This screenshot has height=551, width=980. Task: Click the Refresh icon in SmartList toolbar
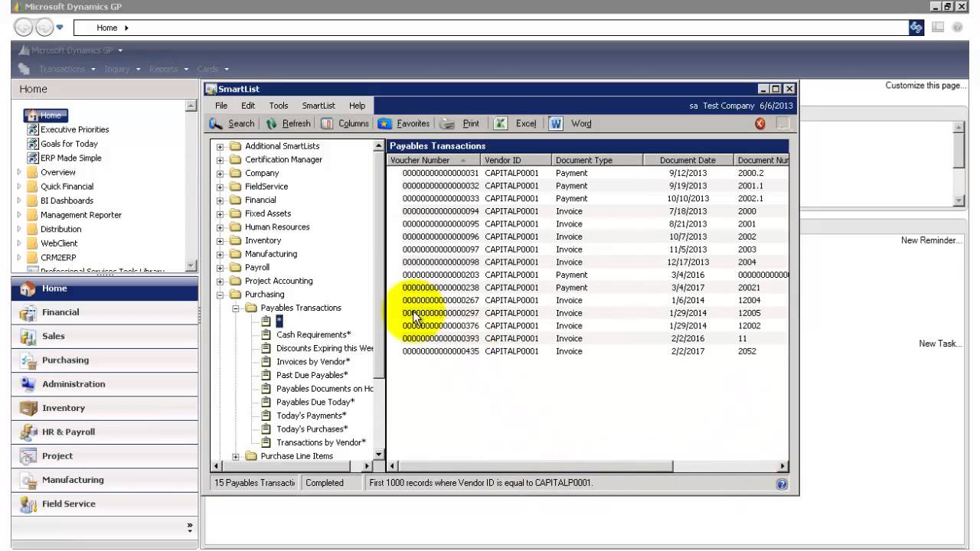[271, 123]
